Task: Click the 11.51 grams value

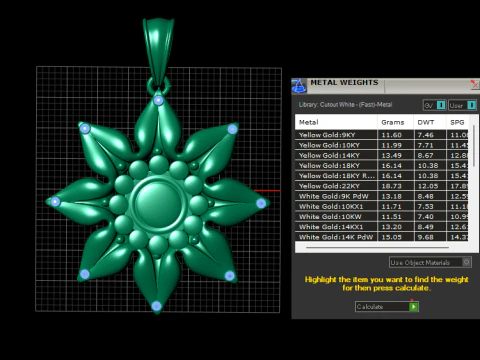Action: 391,217
